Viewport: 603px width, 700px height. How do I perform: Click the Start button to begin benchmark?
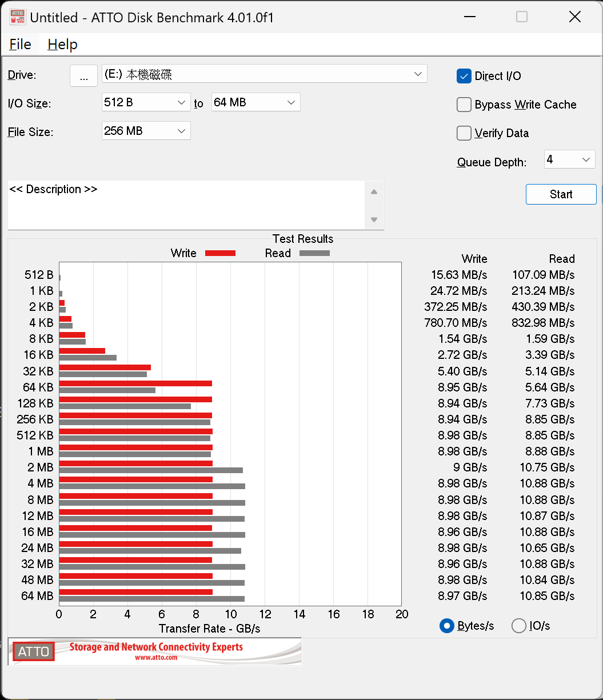click(561, 194)
